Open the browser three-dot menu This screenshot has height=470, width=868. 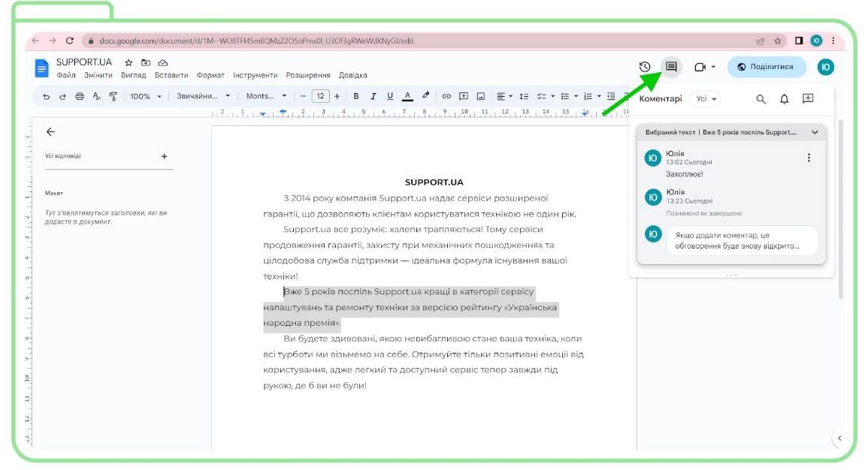(x=833, y=41)
